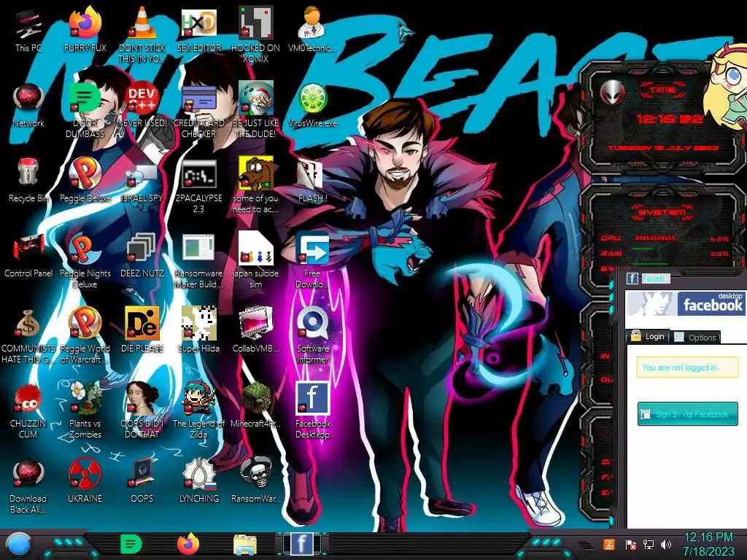Open the LYNCHING shortcut icon
The image size is (747, 560).
(x=198, y=473)
